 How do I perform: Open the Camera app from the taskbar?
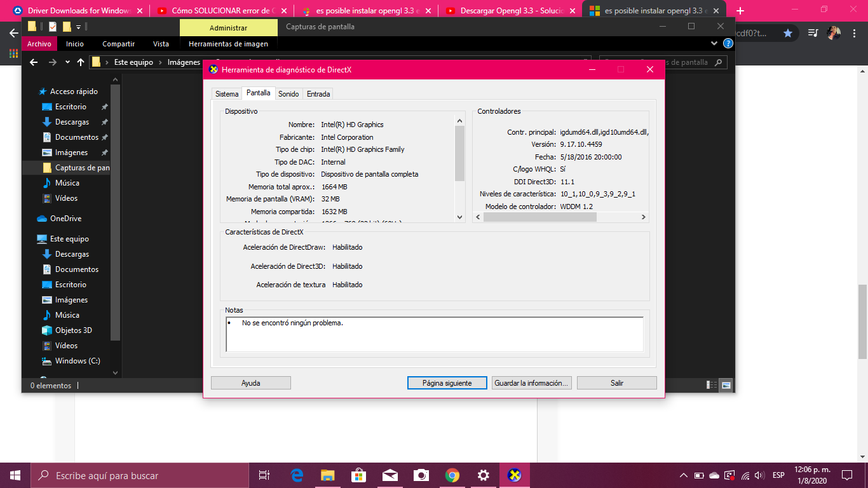tap(421, 475)
